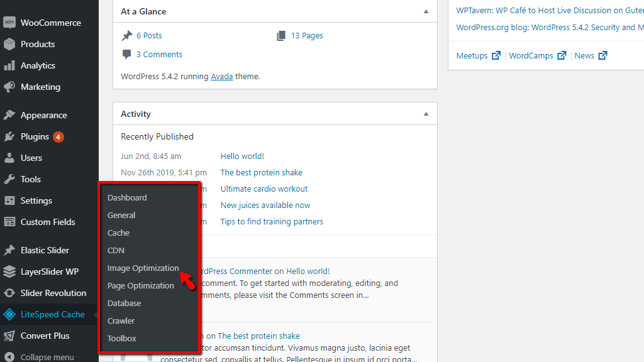Click the Tools wrench icon
Screen dimensions: 644x362
9,179
